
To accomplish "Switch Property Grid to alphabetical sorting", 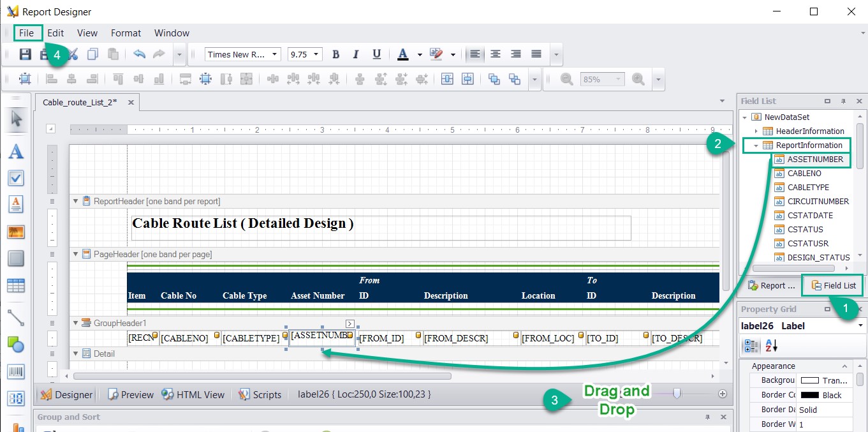I will pos(772,346).
